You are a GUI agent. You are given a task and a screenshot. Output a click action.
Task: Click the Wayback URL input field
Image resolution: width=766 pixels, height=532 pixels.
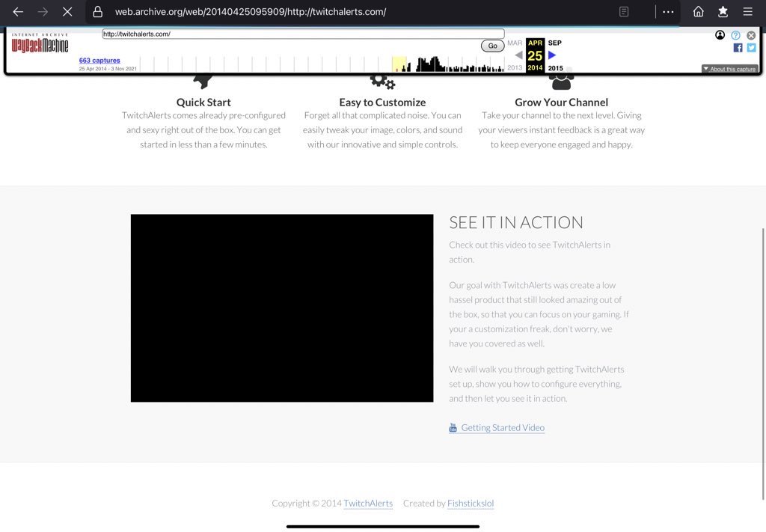click(304, 34)
